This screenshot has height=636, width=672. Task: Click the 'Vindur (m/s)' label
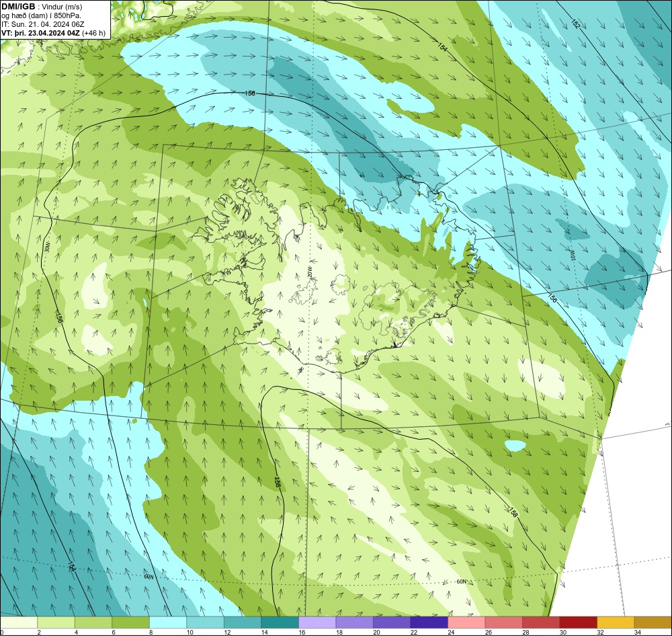62,7
